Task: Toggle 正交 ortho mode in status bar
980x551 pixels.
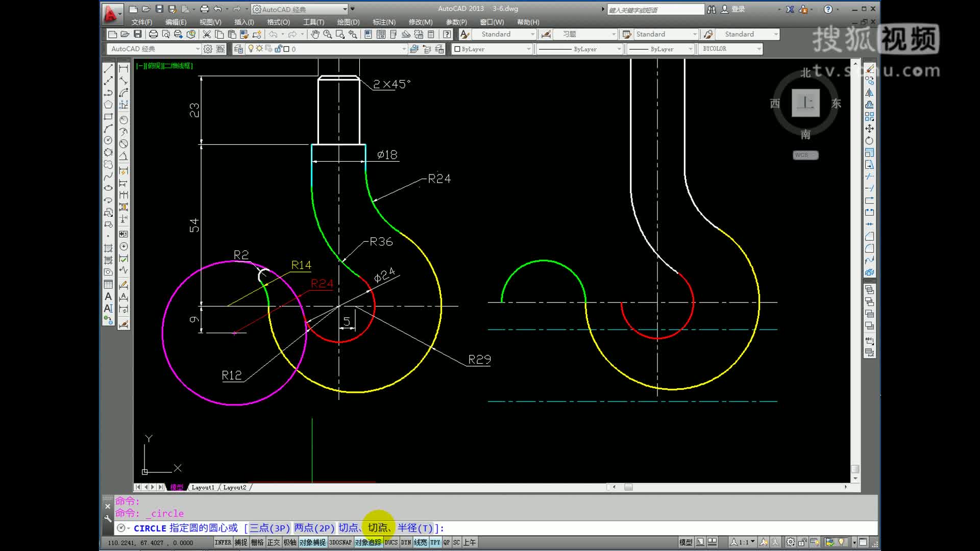Action: click(274, 542)
